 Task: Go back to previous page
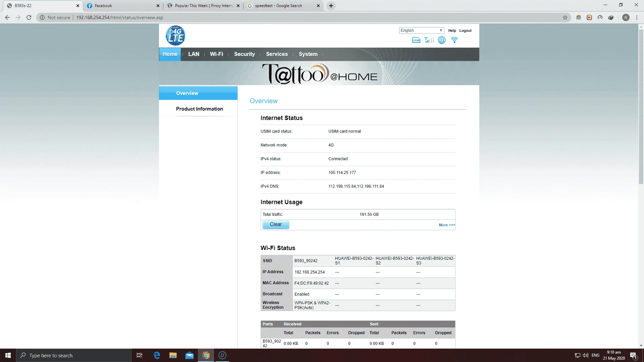tap(7, 17)
